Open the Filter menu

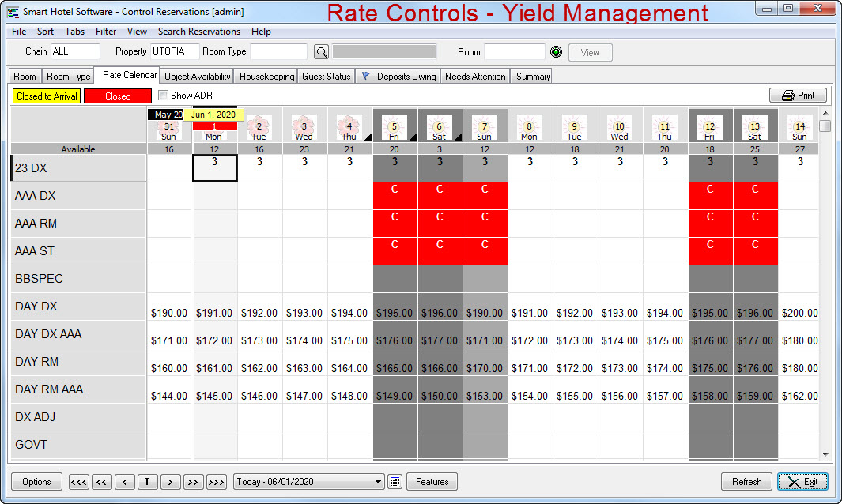(x=106, y=32)
